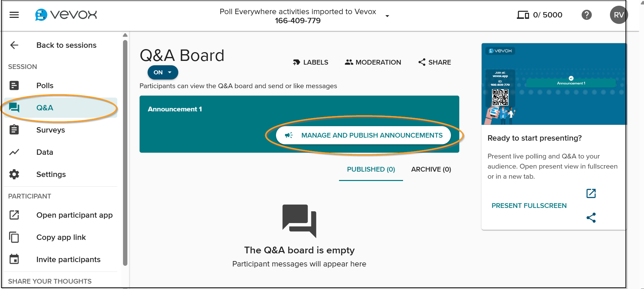Click the back arrow to sessions
This screenshot has width=644, height=289.
pos(14,45)
